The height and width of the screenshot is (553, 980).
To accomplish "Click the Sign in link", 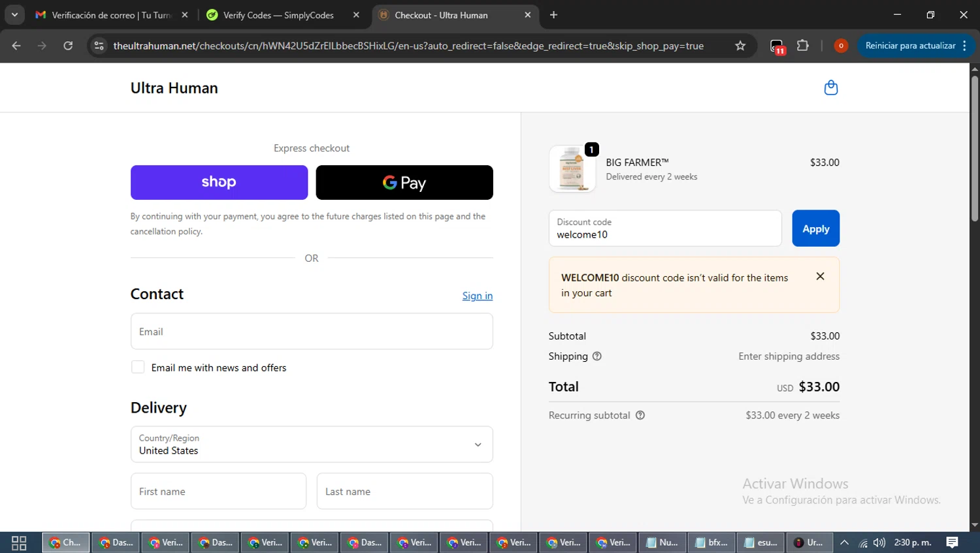I will pos(478,296).
